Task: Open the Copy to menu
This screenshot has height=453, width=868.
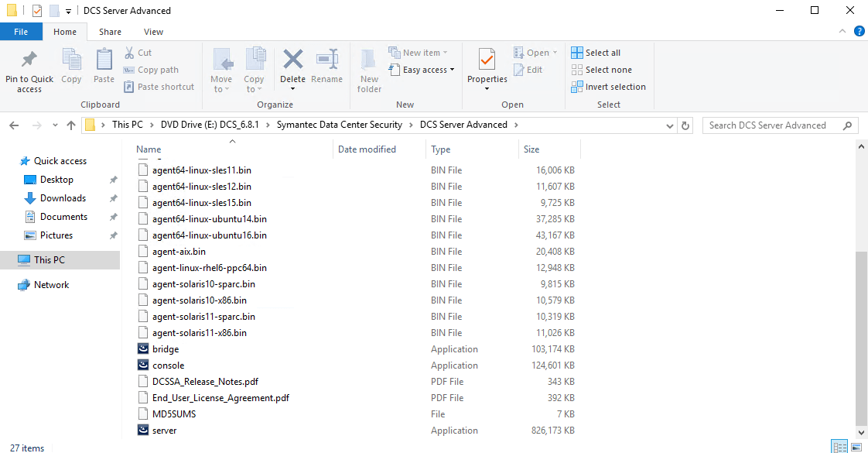Action: tap(254, 70)
